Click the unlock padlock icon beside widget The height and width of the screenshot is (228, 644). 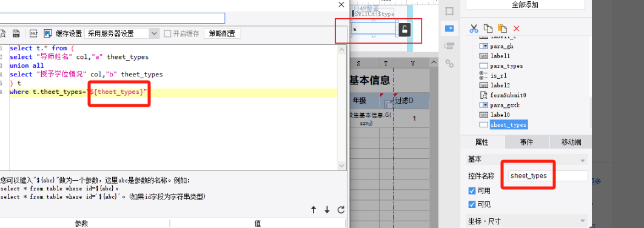tap(404, 30)
